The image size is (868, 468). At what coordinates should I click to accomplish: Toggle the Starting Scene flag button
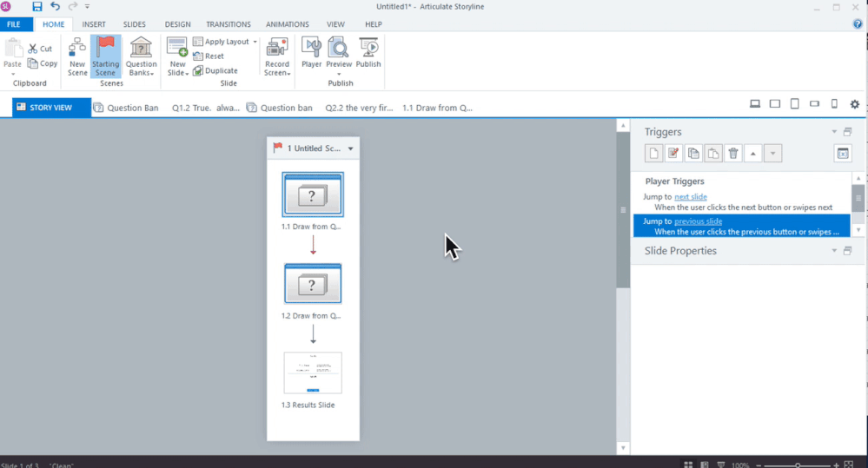coord(106,56)
